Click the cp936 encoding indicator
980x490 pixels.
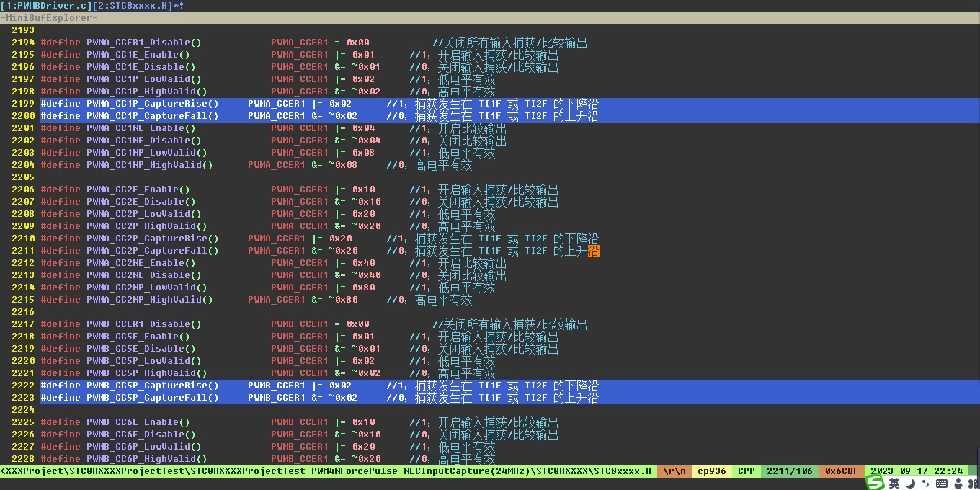click(712, 471)
